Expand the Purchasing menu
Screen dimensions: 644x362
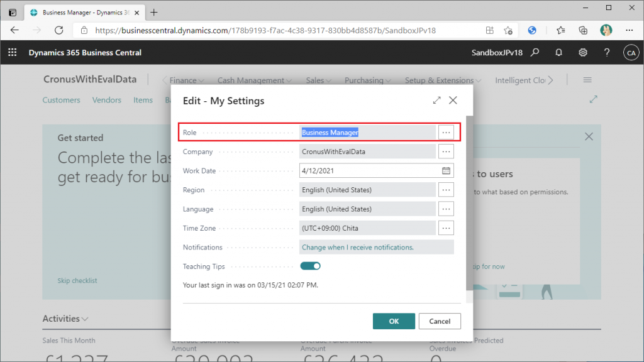pyautogui.click(x=368, y=80)
